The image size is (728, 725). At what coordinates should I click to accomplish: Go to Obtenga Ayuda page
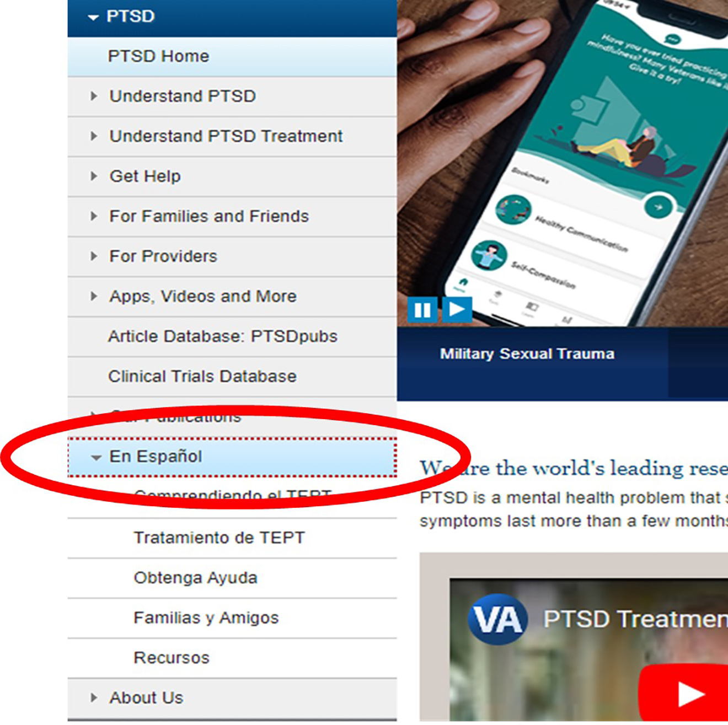[232, 578]
